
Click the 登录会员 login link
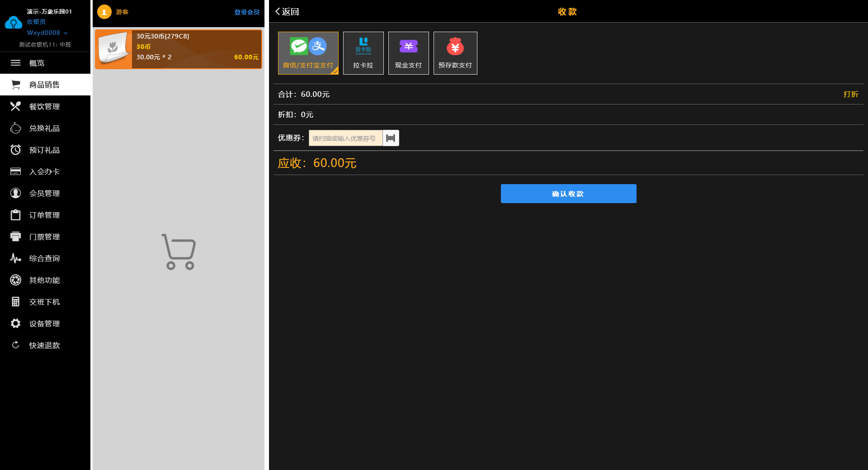[247, 12]
